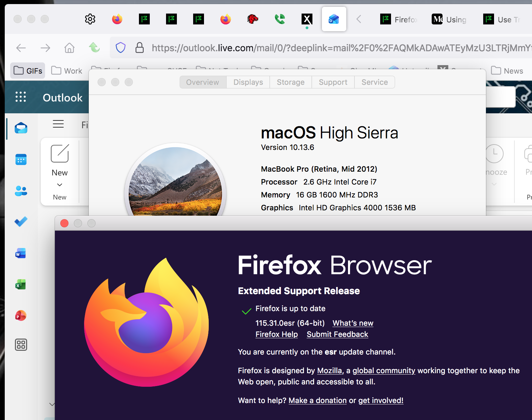
Task: Click the green arrow extension icon
Action: pos(94,47)
